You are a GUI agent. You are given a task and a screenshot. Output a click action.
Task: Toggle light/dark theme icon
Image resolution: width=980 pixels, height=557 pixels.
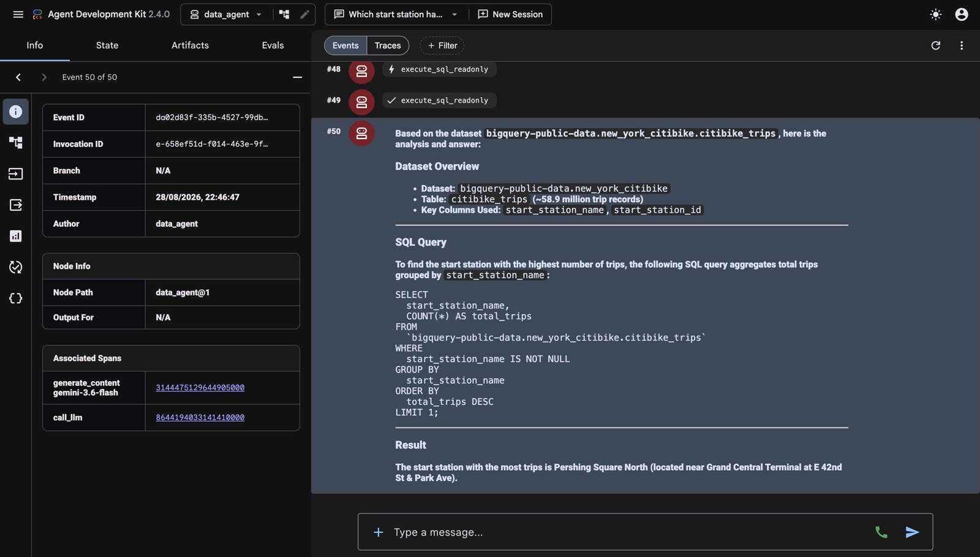(935, 14)
